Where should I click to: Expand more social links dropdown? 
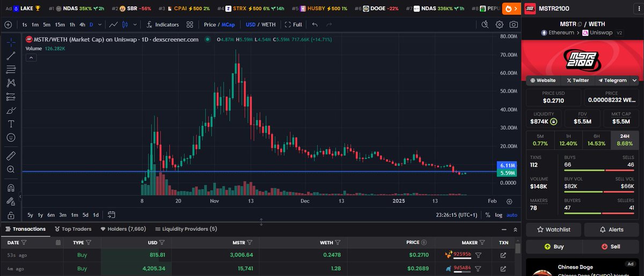[x=634, y=80]
